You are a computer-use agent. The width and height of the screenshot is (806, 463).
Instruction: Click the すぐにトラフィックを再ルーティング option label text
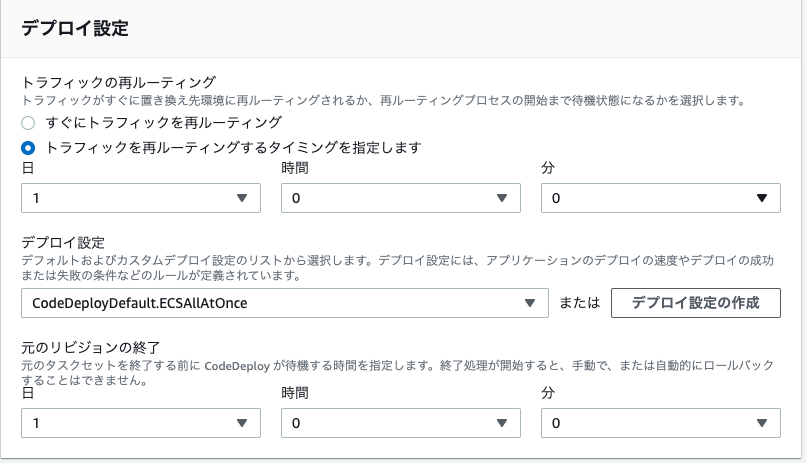click(163, 123)
